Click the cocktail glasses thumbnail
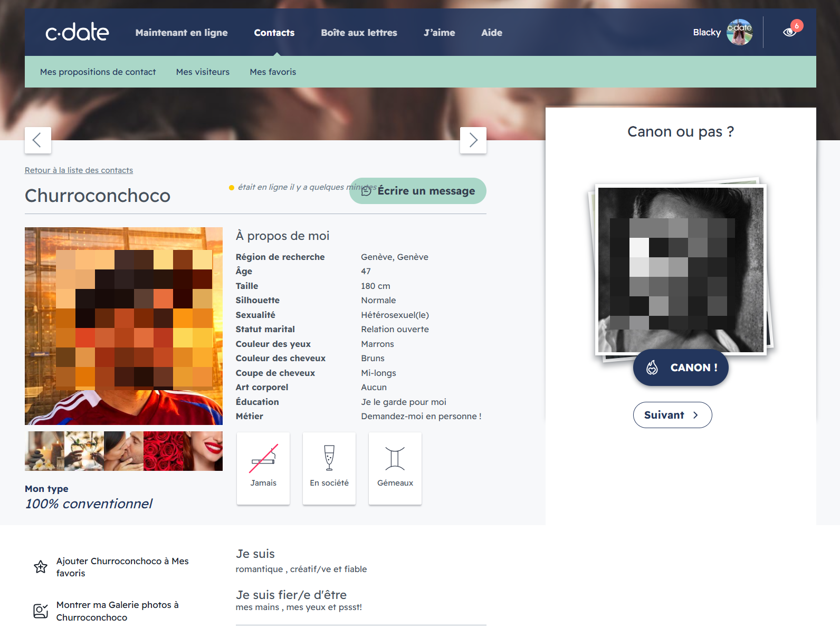The width and height of the screenshot is (840, 638). point(84,451)
